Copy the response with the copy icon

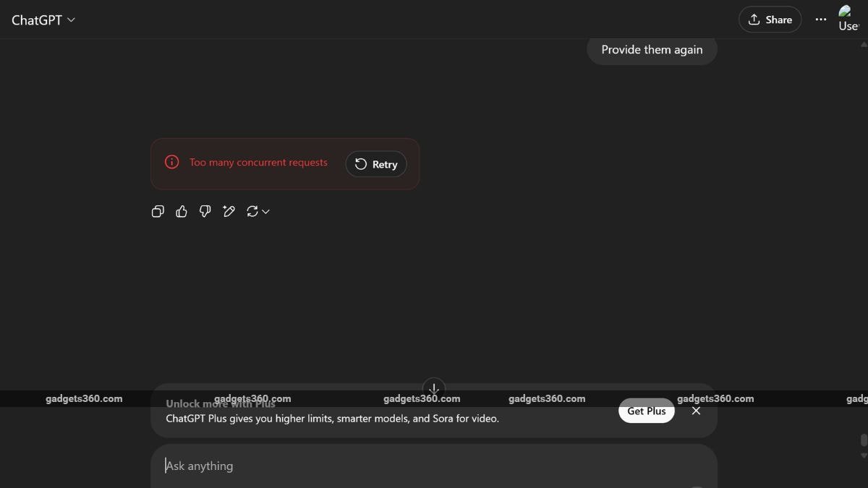point(158,211)
